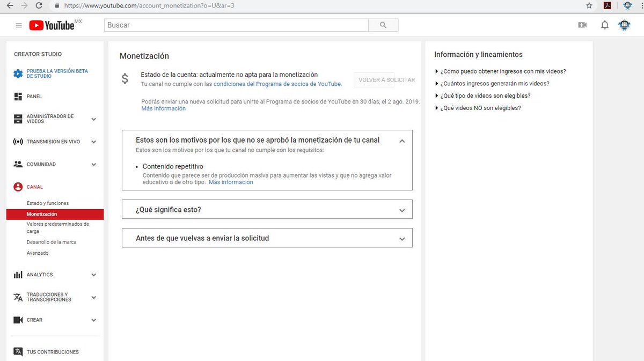Click Más información about Contenido repetitivo
Screen dimensions: 644x361
231,182
